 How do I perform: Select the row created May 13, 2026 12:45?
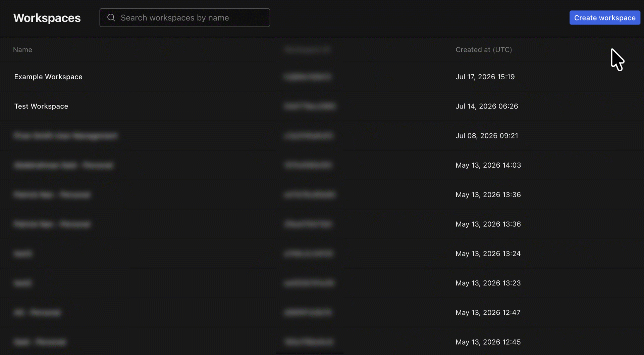coord(322,342)
